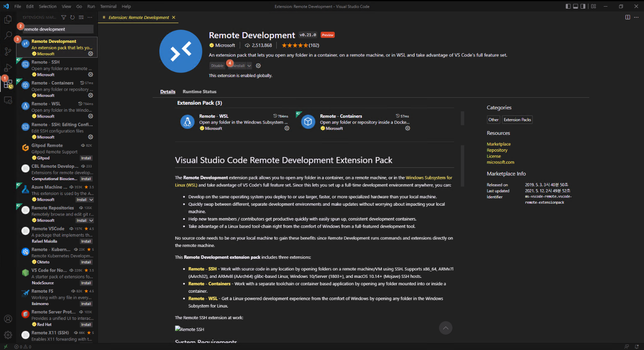Screen dimensions: 644x350
Task: Open gear for Remote - Containers in Extension Pack
Action: pos(408,128)
